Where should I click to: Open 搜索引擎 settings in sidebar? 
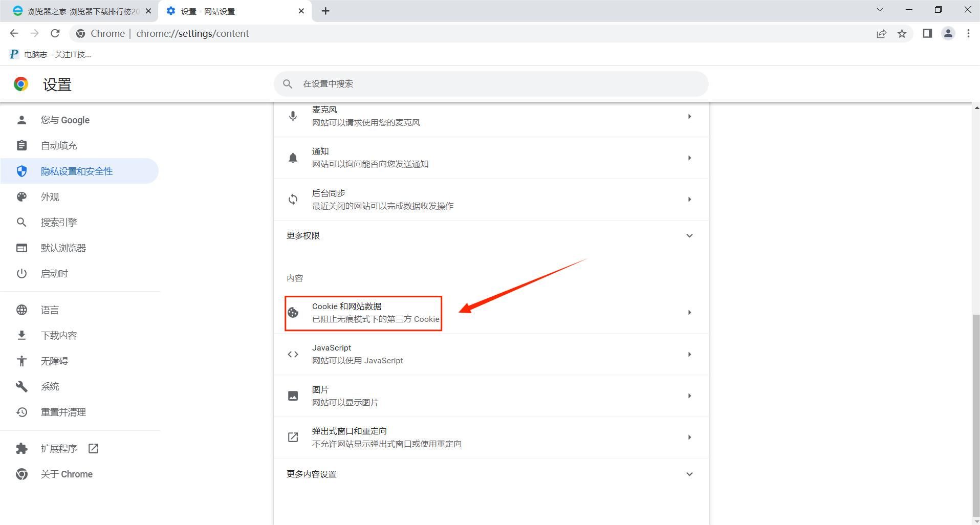(59, 223)
